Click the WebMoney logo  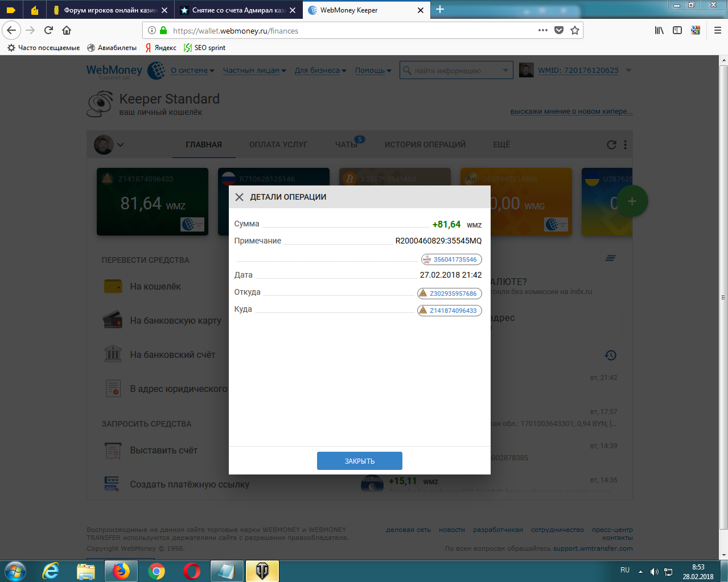[x=125, y=71]
